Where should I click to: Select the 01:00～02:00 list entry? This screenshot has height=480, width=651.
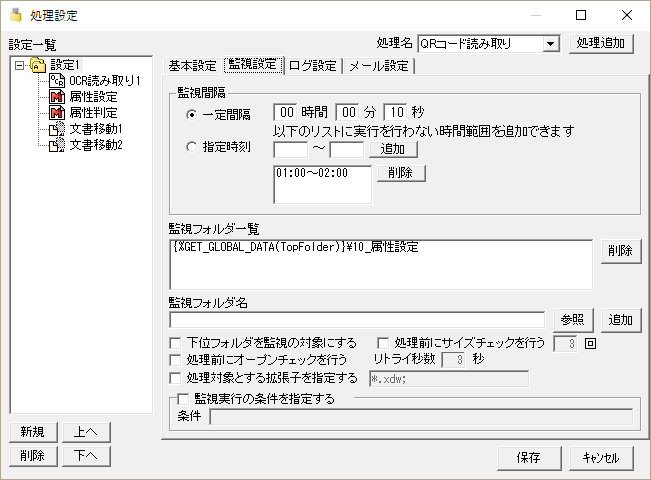(312, 173)
